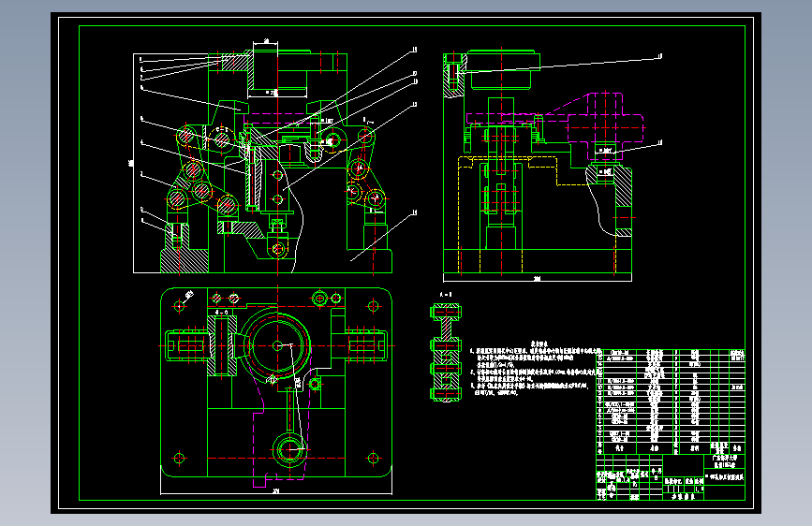This screenshot has height=526, width=812.
Task: Select the small A-A hatched section drawing
Action: click(446, 353)
